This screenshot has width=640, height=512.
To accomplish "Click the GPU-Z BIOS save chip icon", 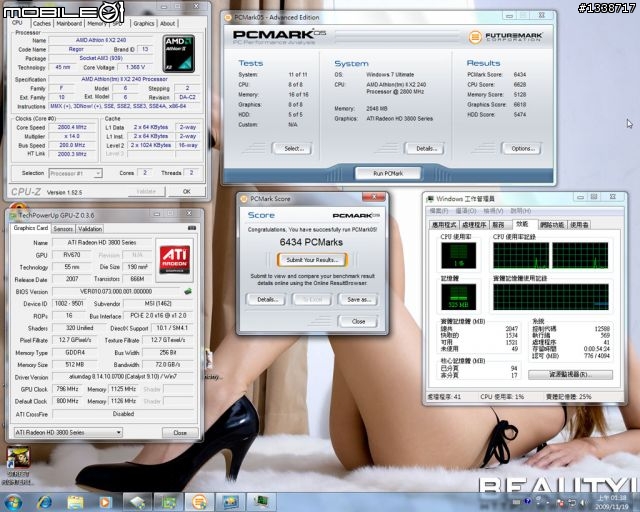I will click(x=188, y=291).
